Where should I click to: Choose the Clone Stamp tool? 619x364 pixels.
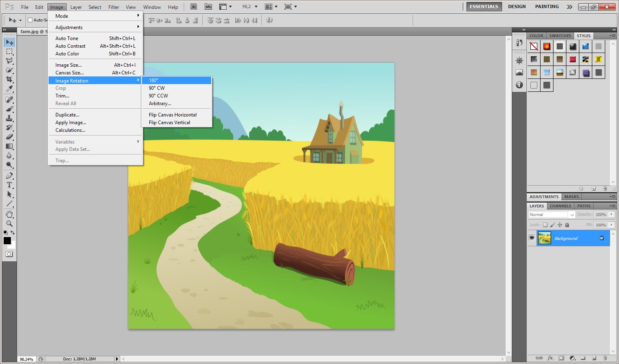tap(9, 118)
